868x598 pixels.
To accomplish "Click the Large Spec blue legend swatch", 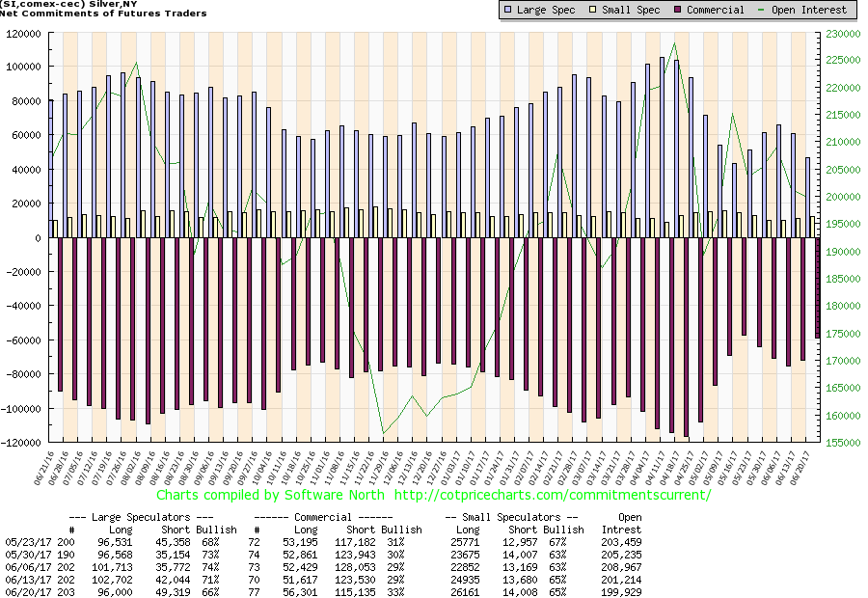I will tap(509, 10).
